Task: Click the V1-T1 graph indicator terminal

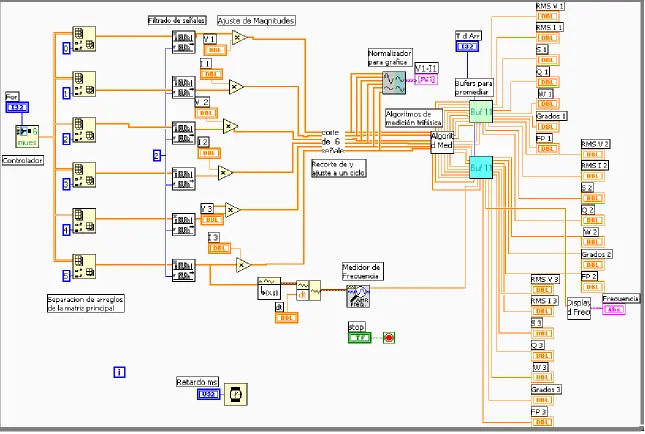Action: (x=426, y=79)
